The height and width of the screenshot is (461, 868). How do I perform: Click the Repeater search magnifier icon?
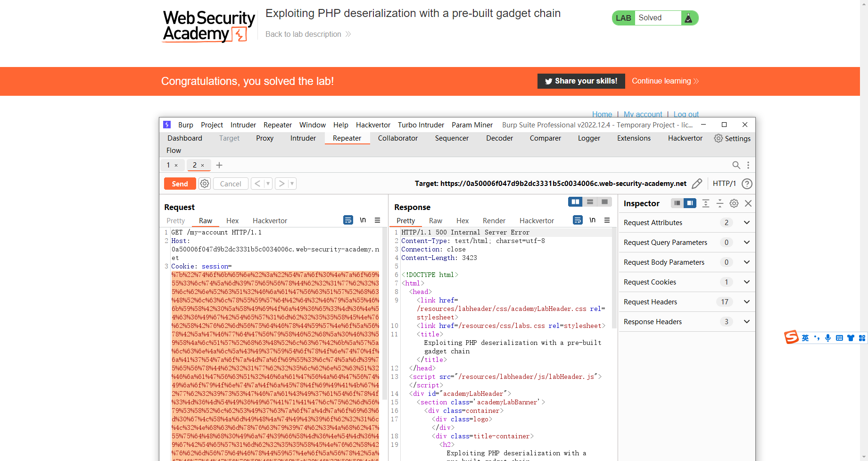pyautogui.click(x=736, y=165)
